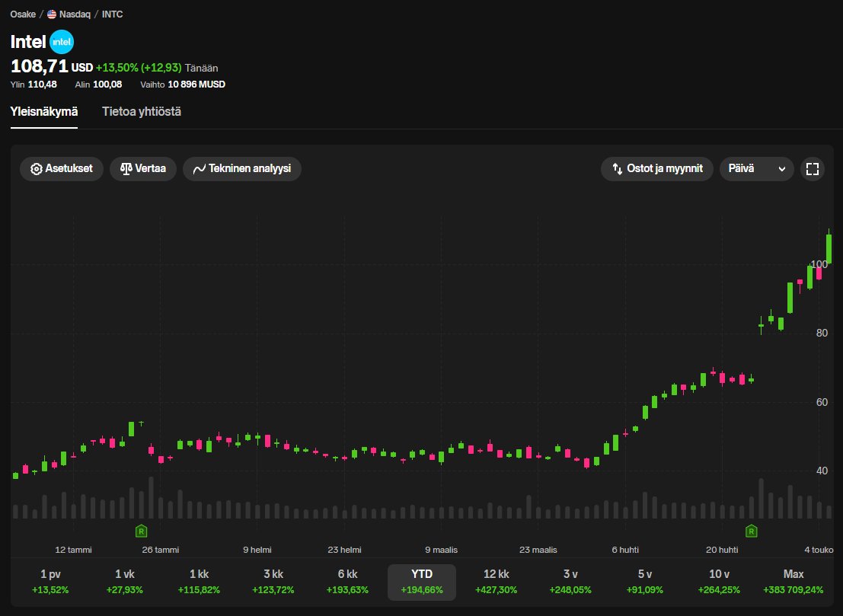Open Asetukset chart settings

61,169
